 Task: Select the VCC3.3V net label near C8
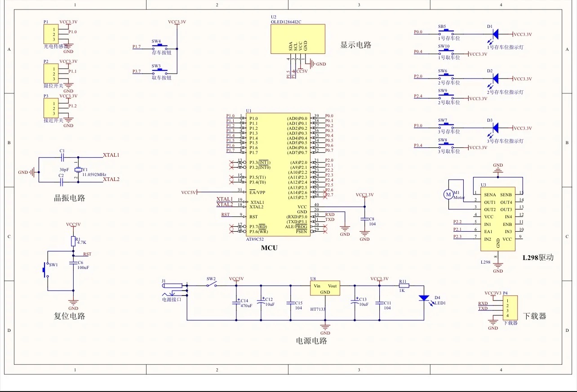point(365,195)
